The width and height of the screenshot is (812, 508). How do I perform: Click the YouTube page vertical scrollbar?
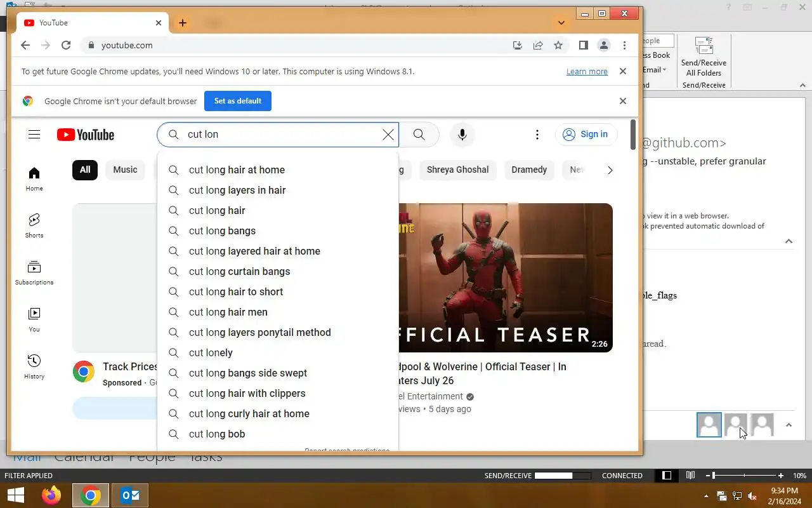(633, 135)
